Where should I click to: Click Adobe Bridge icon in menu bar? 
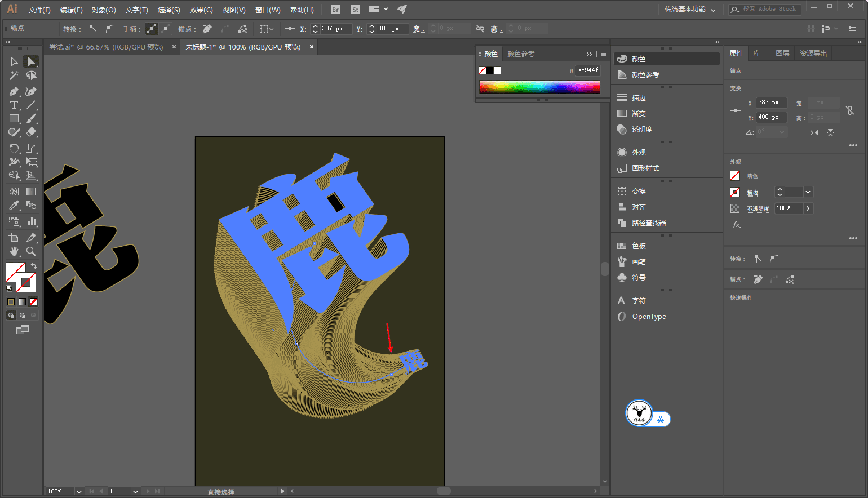pyautogui.click(x=335, y=10)
